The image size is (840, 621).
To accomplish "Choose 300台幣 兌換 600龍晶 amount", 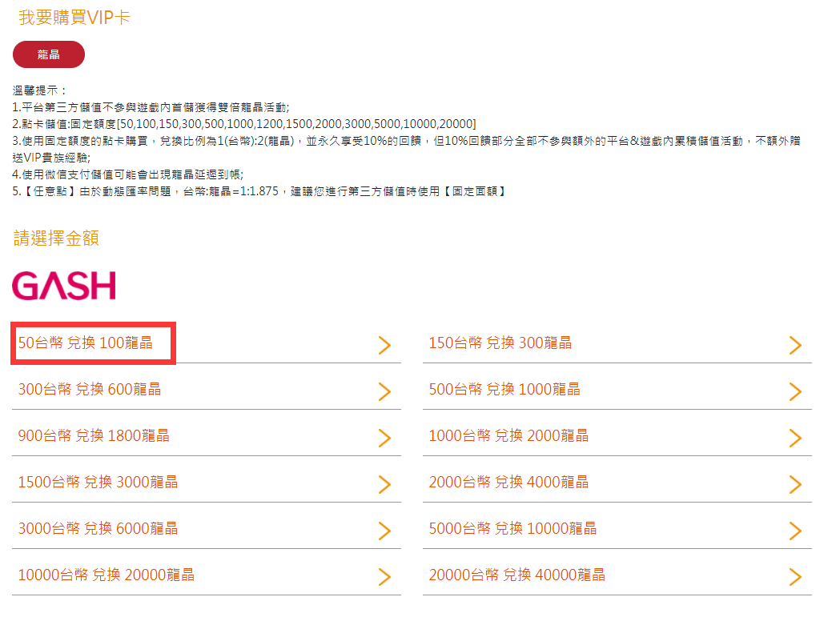I will [90, 390].
